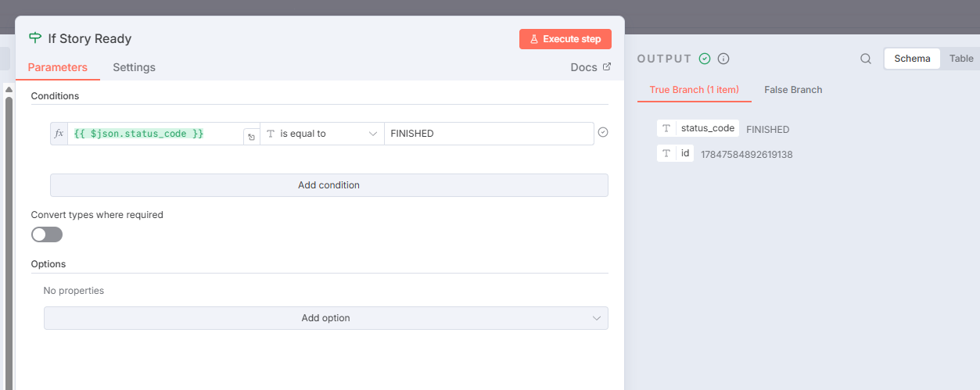Viewport: 980px width, 390px height.
Task: Click the Add condition button
Action: [x=328, y=185]
